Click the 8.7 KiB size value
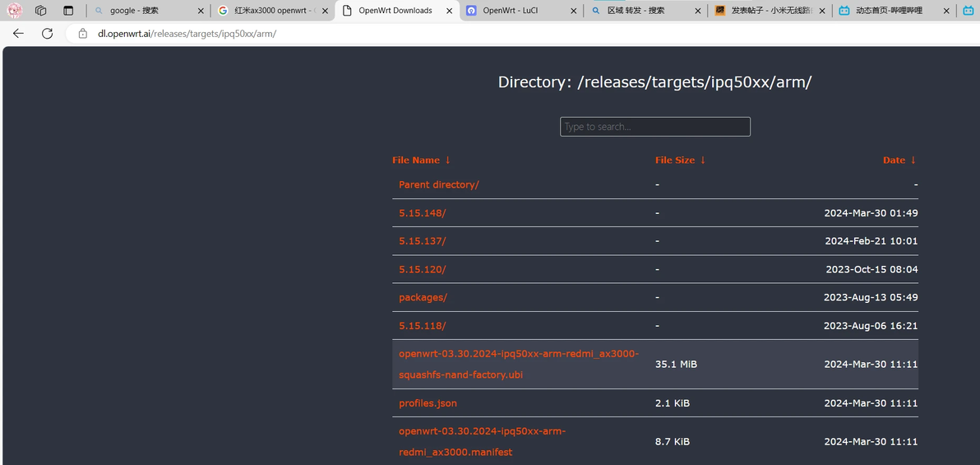 [x=673, y=442]
